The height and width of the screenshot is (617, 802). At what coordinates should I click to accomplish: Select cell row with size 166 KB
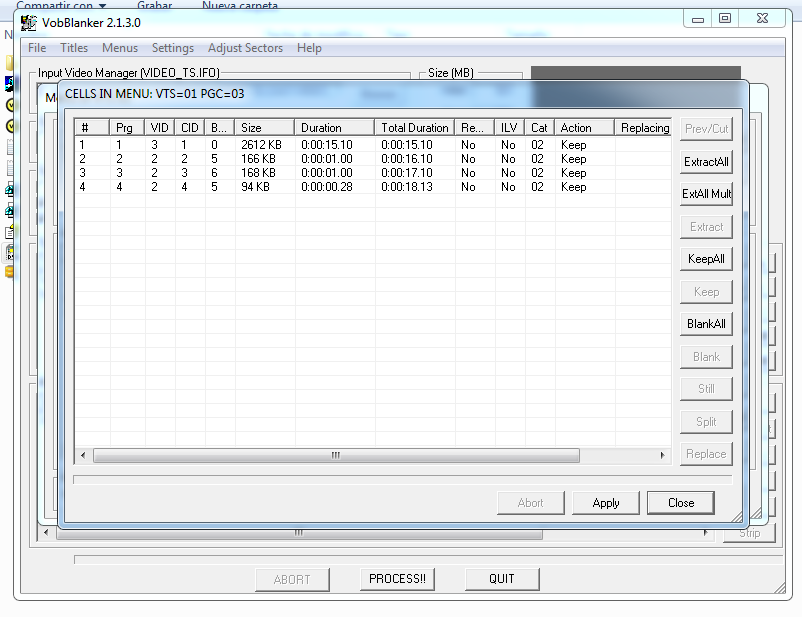pos(373,159)
